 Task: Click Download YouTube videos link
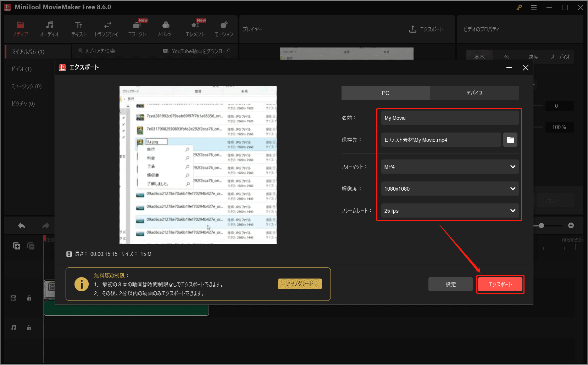click(x=196, y=51)
